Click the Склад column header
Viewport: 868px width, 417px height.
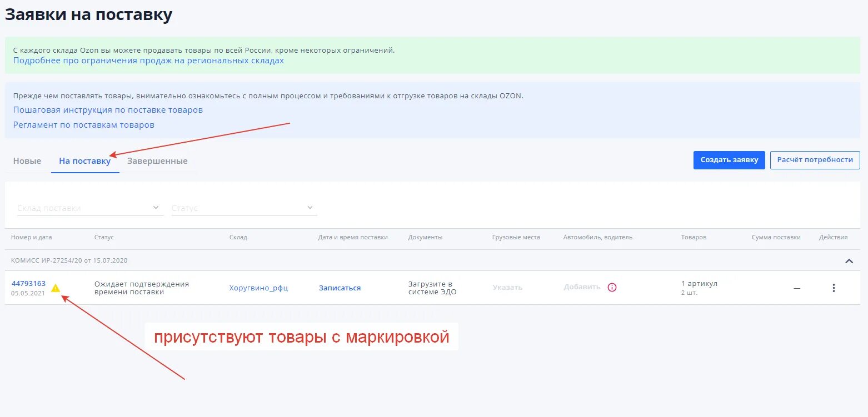pyautogui.click(x=238, y=237)
